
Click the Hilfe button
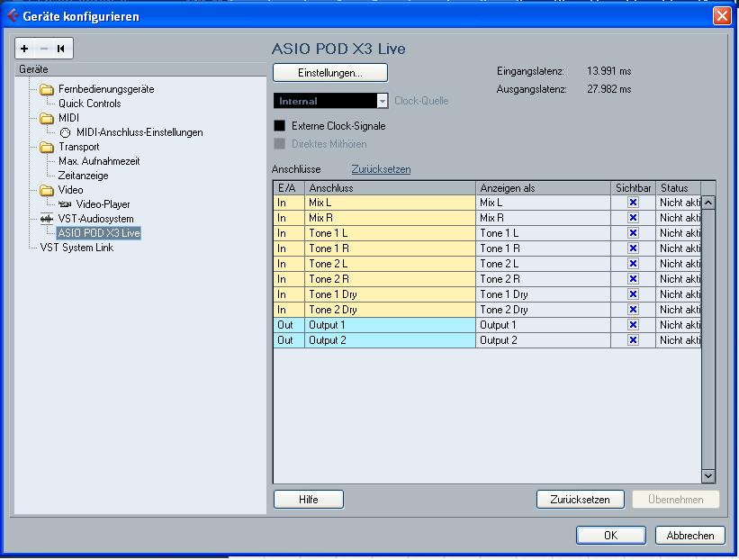click(308, 499)
